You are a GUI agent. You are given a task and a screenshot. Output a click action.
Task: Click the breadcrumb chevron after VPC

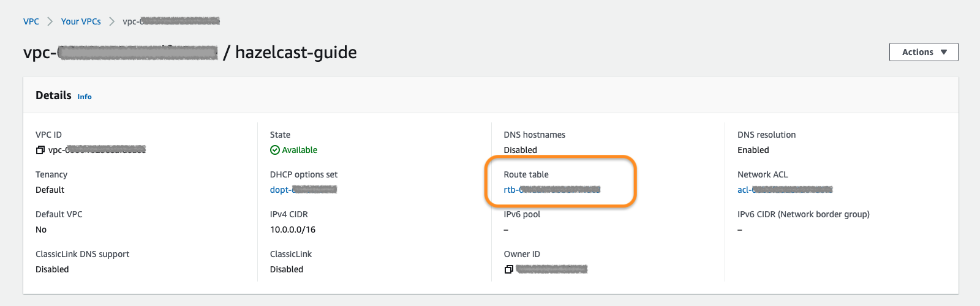(50, 21)
